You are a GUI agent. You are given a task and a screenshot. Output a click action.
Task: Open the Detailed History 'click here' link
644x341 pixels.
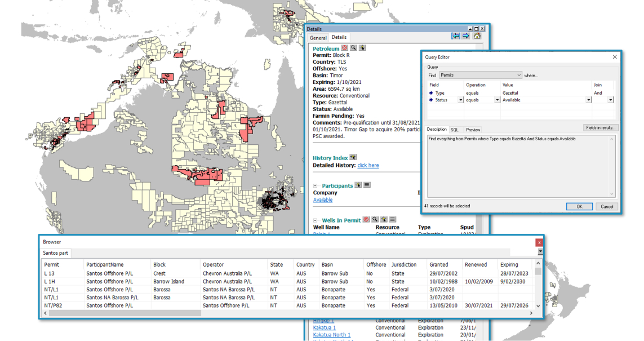368,165
